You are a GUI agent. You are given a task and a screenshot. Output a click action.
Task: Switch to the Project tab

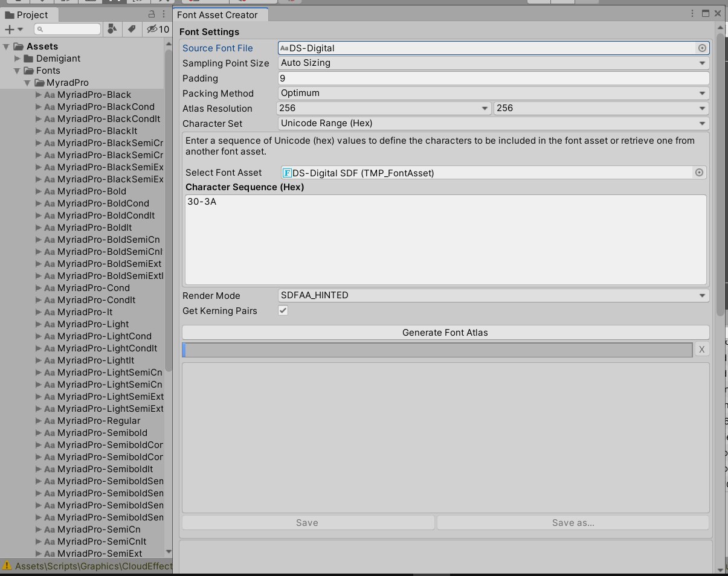tap(28, 15)
